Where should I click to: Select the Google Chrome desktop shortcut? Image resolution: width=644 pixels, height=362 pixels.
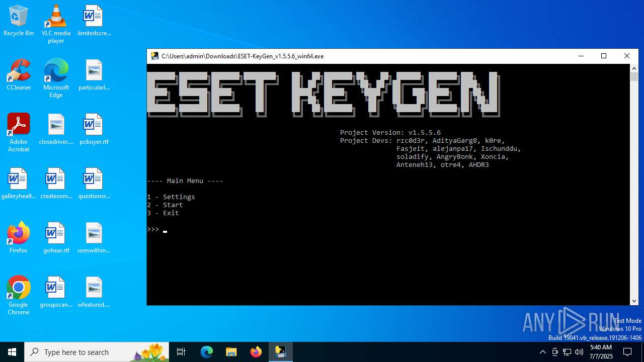pyautogui.click(x=19, y=296)
